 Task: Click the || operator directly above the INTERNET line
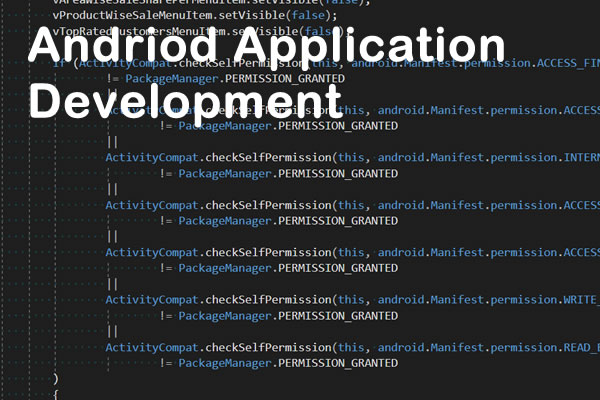pyautogui.click(x=112, y=141)
